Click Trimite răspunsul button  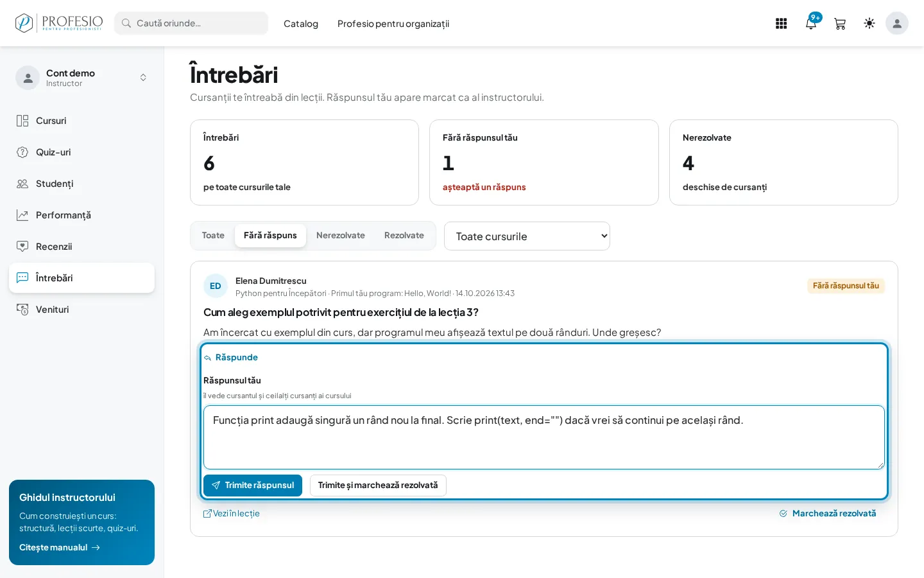tap(253, 486)
